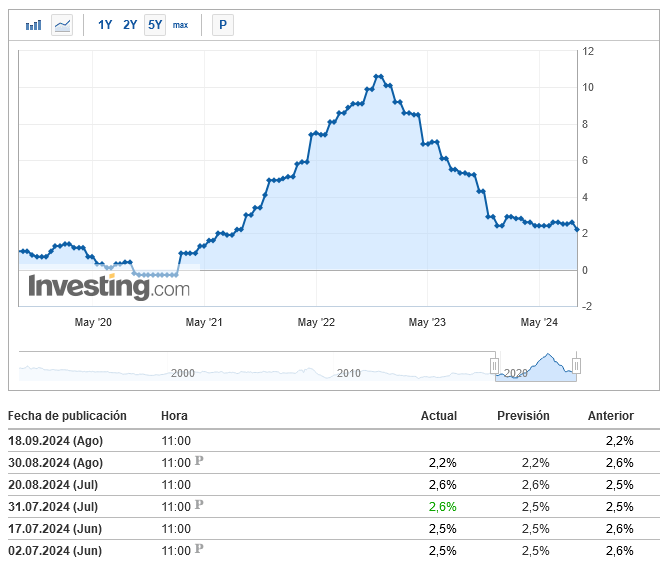Click the May '21 axis label
This screenshot has height=563, width=668.
coord(204,322)
